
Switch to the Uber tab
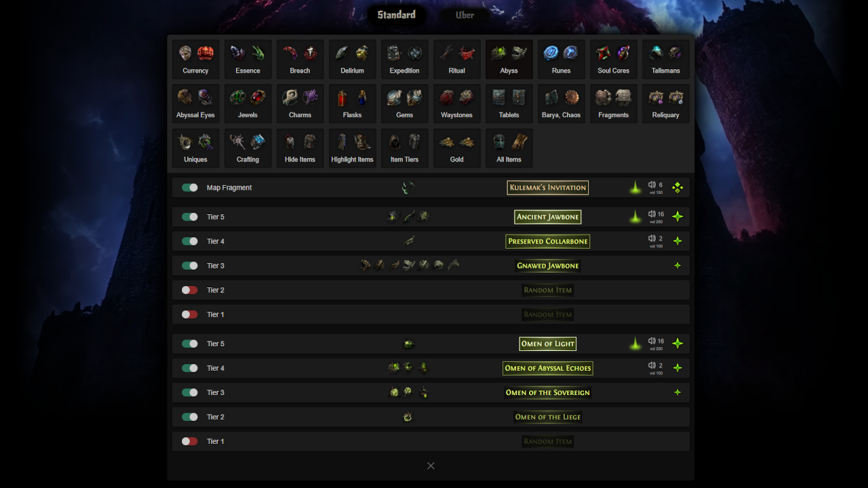465,15
